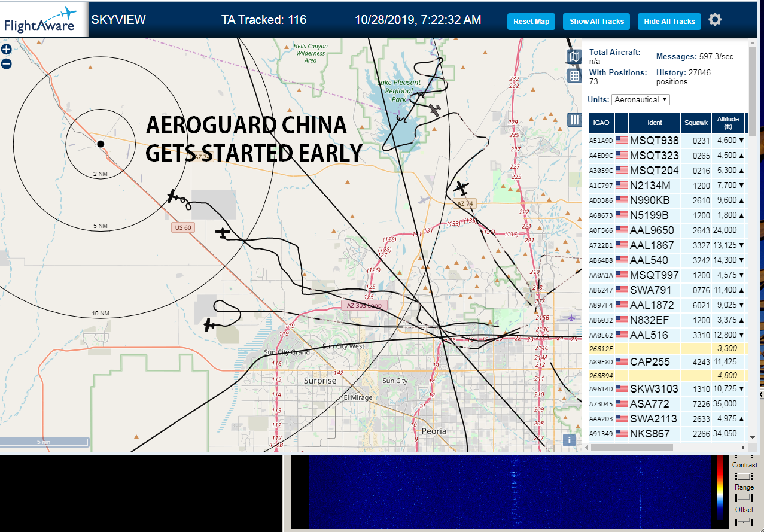Select the aircraft icon over Lake Pleasant
The width and height of the screenshot is (764, 532).
435,110
